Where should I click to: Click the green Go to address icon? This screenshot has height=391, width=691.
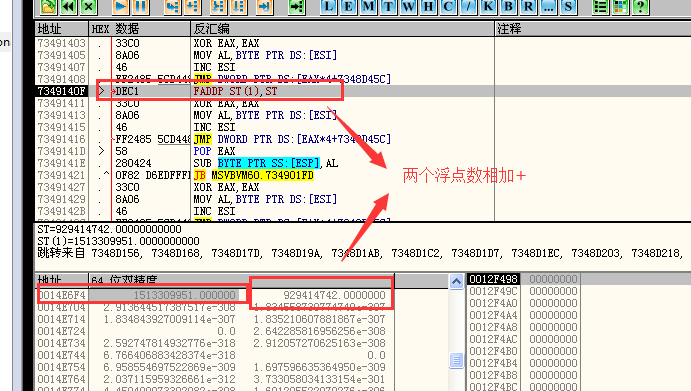[297, 7]
